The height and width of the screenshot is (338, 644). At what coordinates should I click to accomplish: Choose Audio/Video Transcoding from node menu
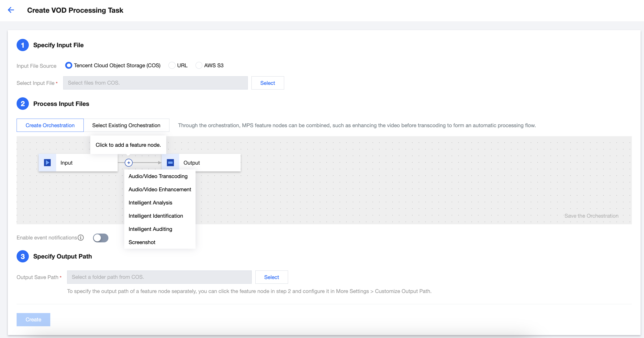(x=158, y=176)
